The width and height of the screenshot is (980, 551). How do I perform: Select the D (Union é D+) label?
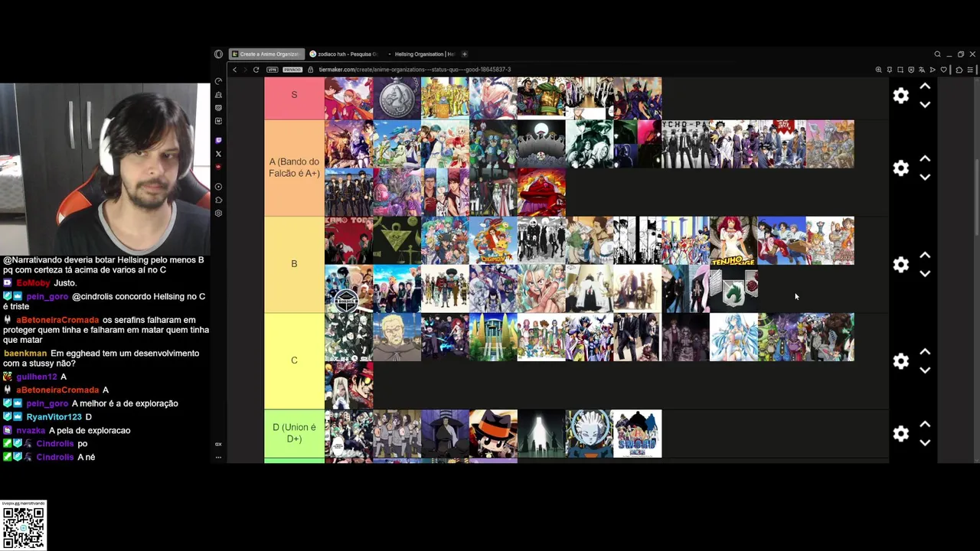pyautogui.click(x=294, y=433)
